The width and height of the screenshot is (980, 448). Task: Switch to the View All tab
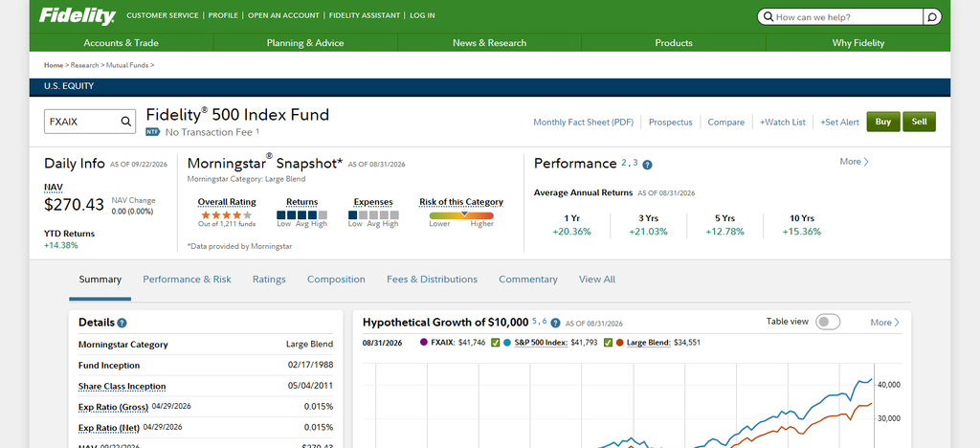(597, 280)
